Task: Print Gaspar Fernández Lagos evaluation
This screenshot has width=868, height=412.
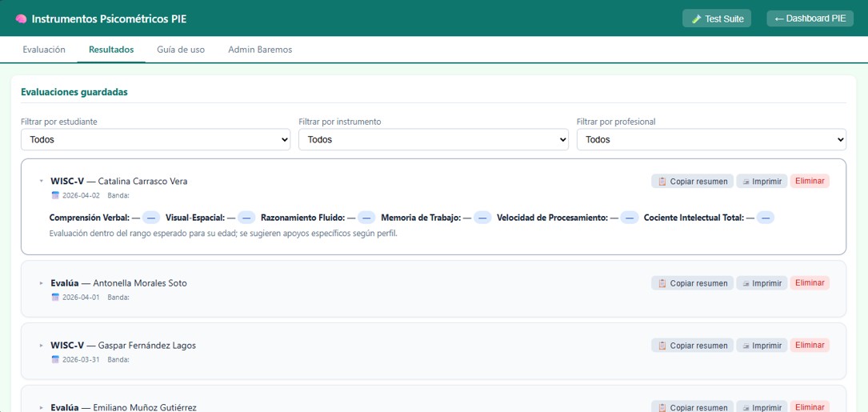Action: (x=762, y=346)
